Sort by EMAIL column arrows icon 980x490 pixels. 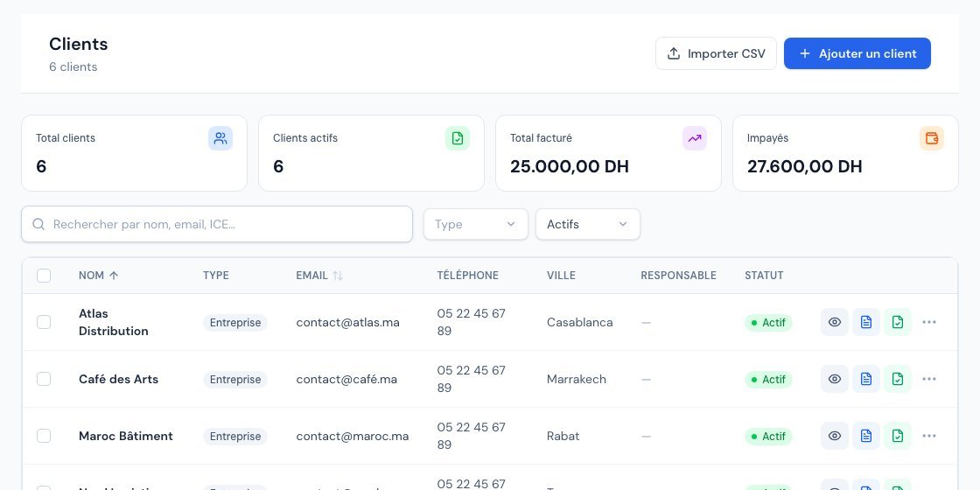tap(338, 276)
